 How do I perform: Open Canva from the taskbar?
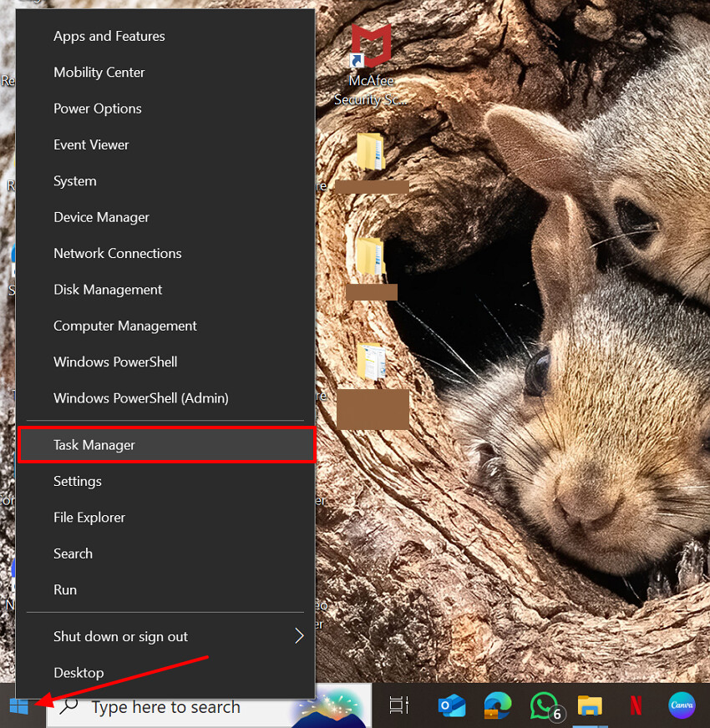click(x=682, y=705)
